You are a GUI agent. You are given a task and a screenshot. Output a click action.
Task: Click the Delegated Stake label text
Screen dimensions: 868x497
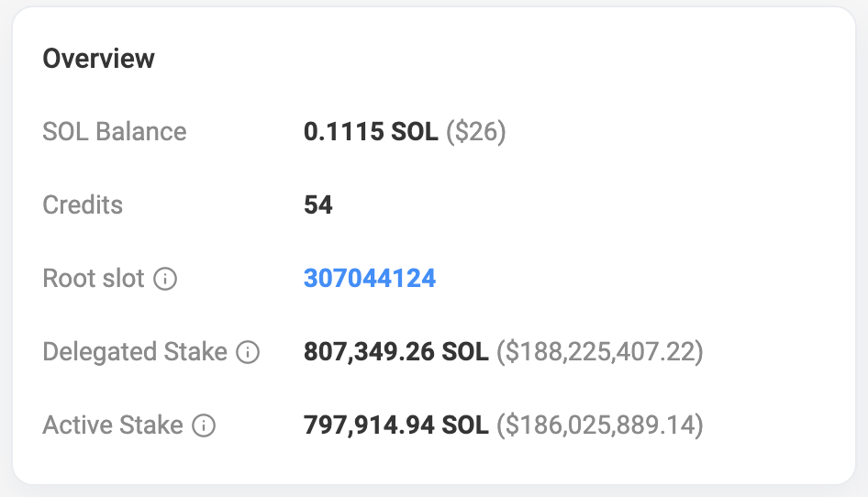point(135,352)
